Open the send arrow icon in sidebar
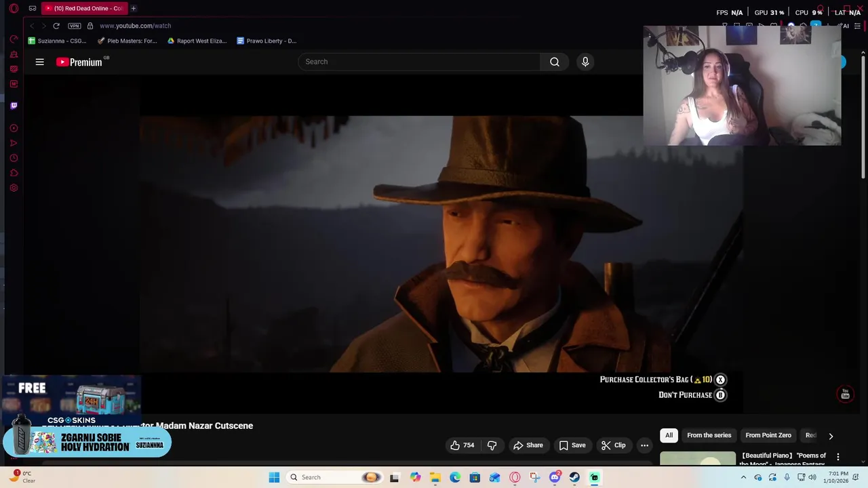Screen dimensions: 868x488 coord(14,143)
